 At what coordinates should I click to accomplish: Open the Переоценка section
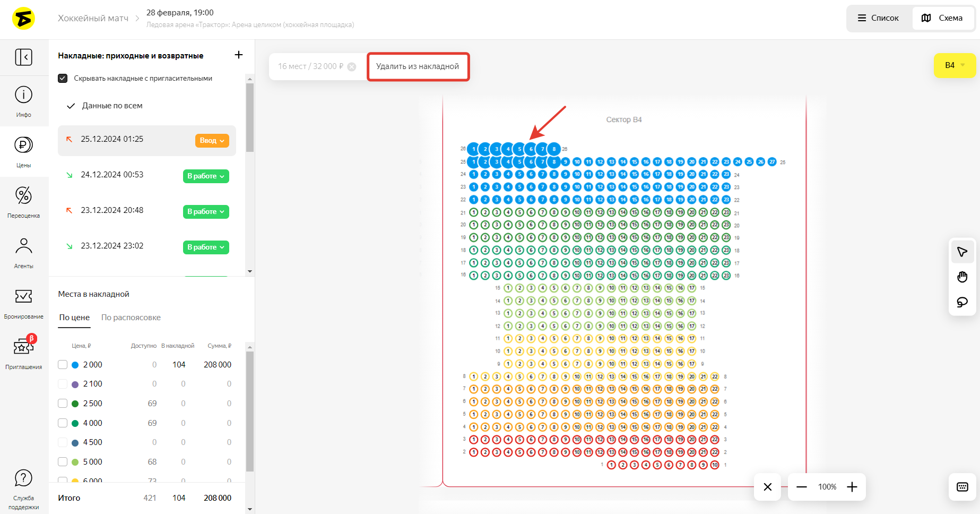(23, 202)
